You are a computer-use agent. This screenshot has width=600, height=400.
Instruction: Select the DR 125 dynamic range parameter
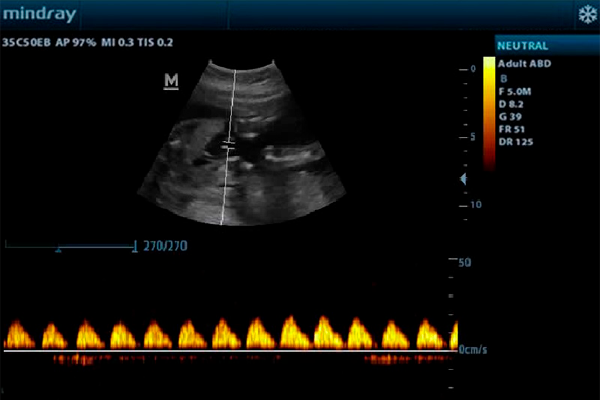[516, 141]
